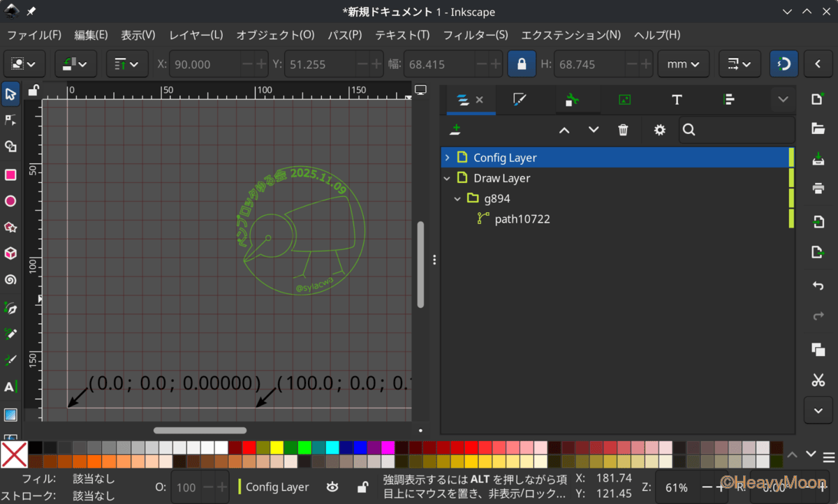Open layer settings gear icon

point(659,130)
